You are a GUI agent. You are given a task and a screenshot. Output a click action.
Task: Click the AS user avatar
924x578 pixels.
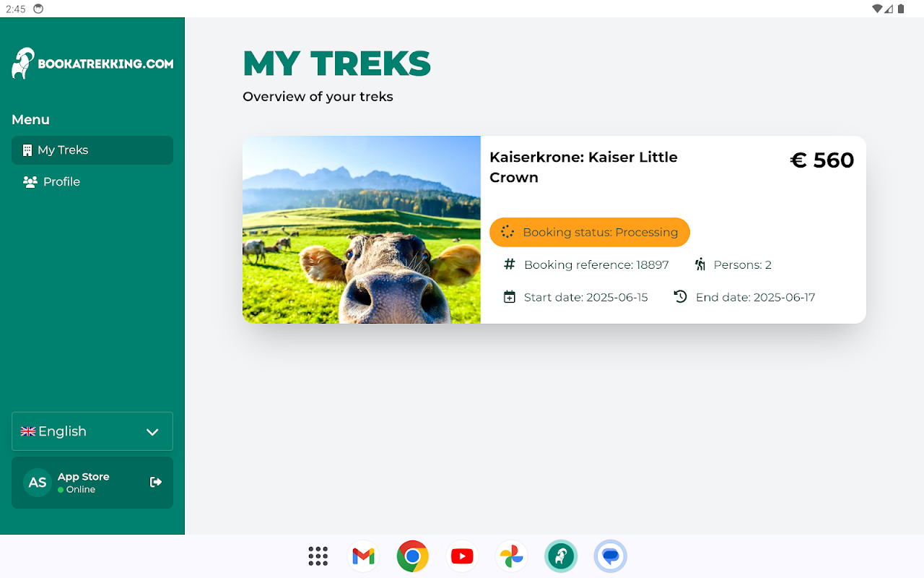[38, 483]
